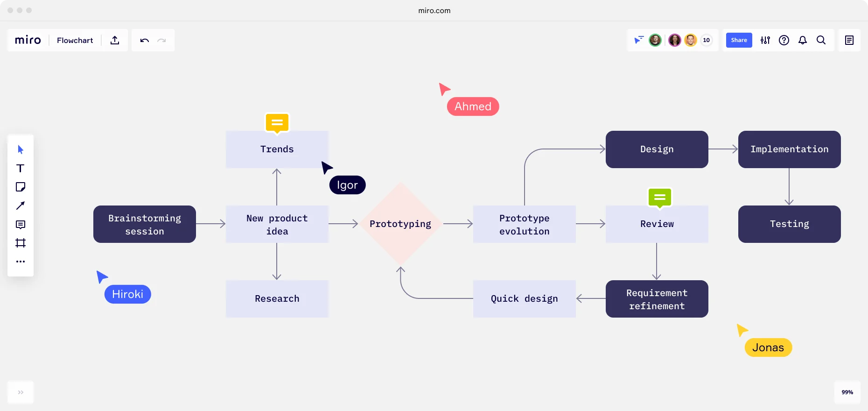Select the Brainstorming session node
Image resolution: width=868 pixels, height=411 pixels.
(x=145, y=224)
